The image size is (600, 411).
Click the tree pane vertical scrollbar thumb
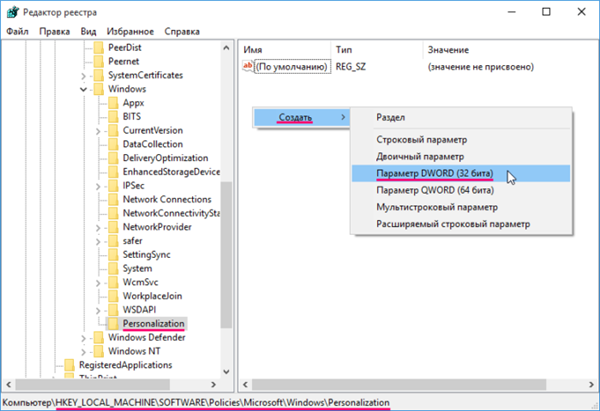226,254
